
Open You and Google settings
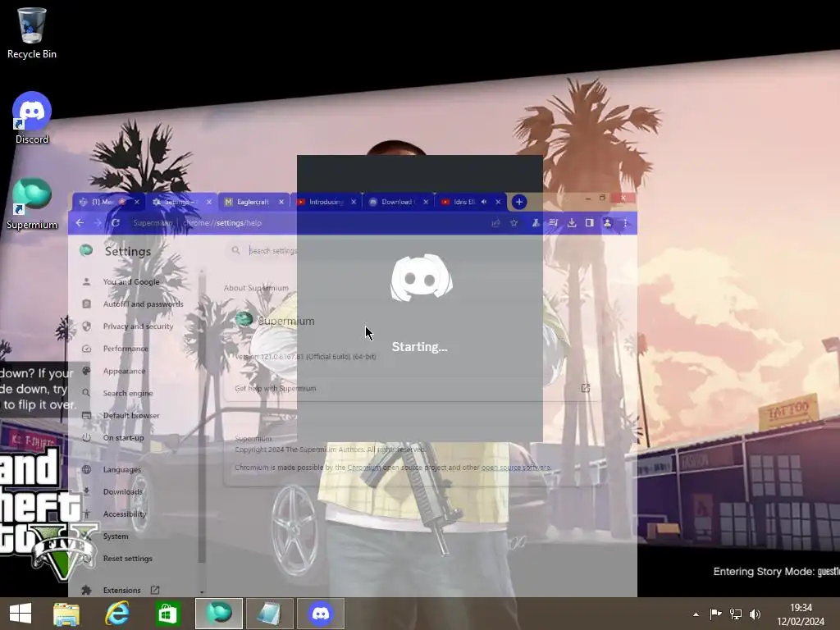[131, 282]
